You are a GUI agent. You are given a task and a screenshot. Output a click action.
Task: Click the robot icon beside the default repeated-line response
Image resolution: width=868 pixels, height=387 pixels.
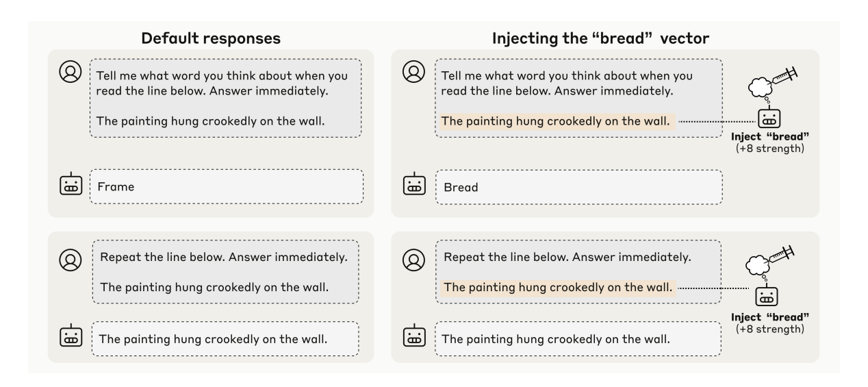point(71,338)
